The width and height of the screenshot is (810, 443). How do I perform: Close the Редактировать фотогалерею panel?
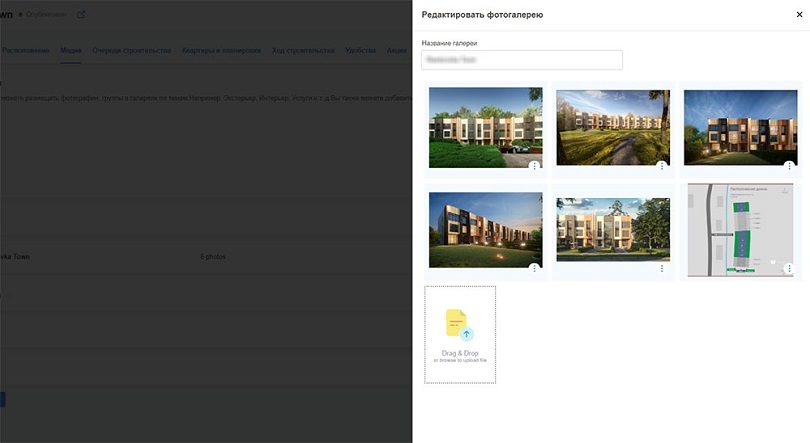799,14
